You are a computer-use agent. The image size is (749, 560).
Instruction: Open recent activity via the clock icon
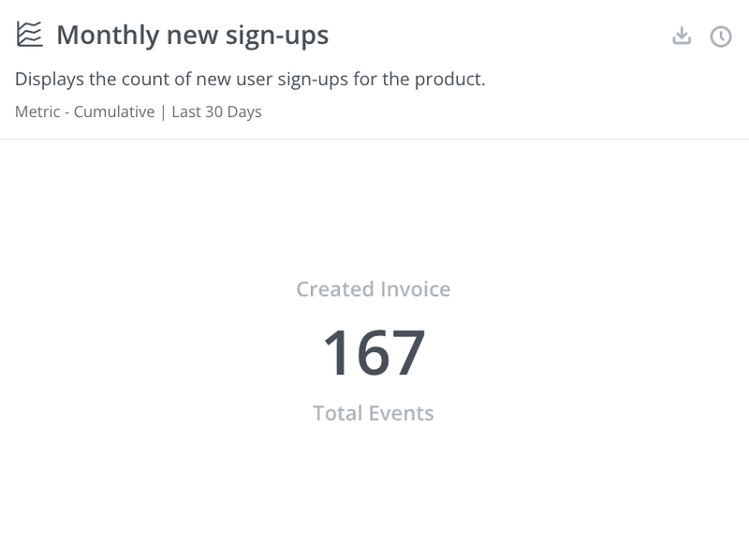click(x=718, y=35)
